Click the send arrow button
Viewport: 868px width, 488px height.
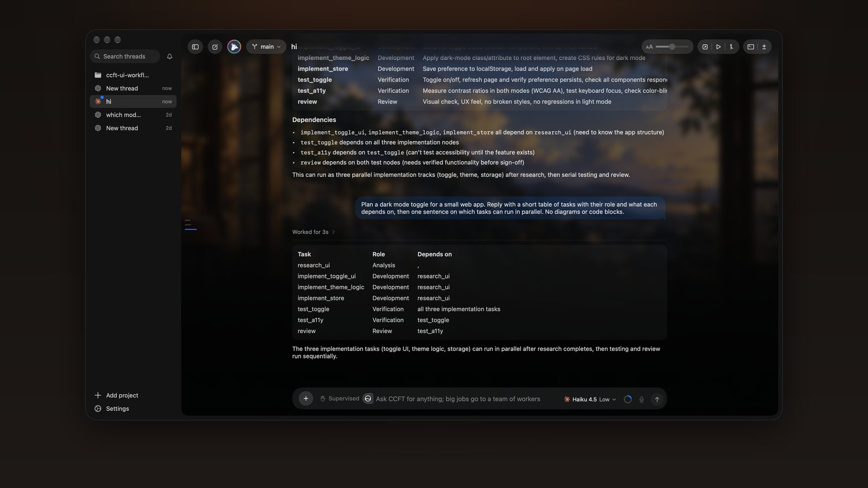[657, 400]
